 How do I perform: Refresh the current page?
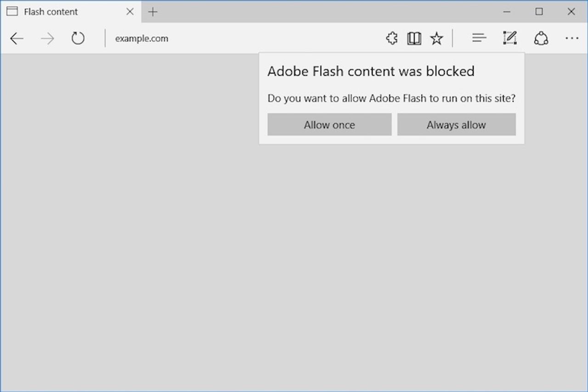click(78, 38)
